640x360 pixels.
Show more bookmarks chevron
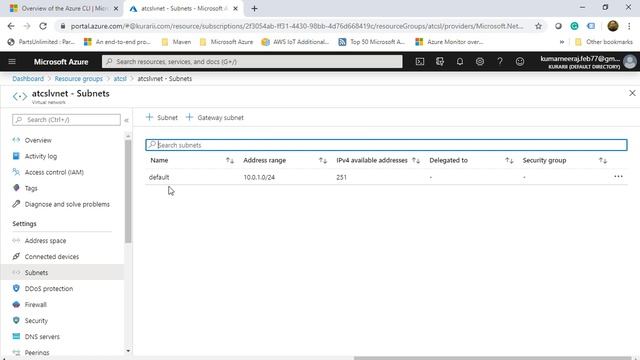[x=562, y=42]
